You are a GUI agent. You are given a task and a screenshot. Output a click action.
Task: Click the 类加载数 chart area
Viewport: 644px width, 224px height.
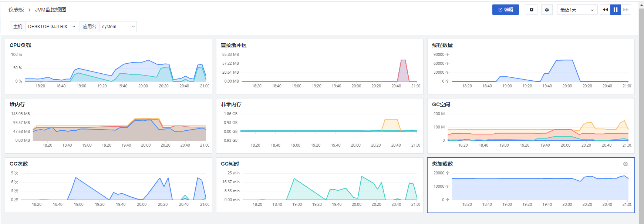pyautogui.click(x=540, y=187)
